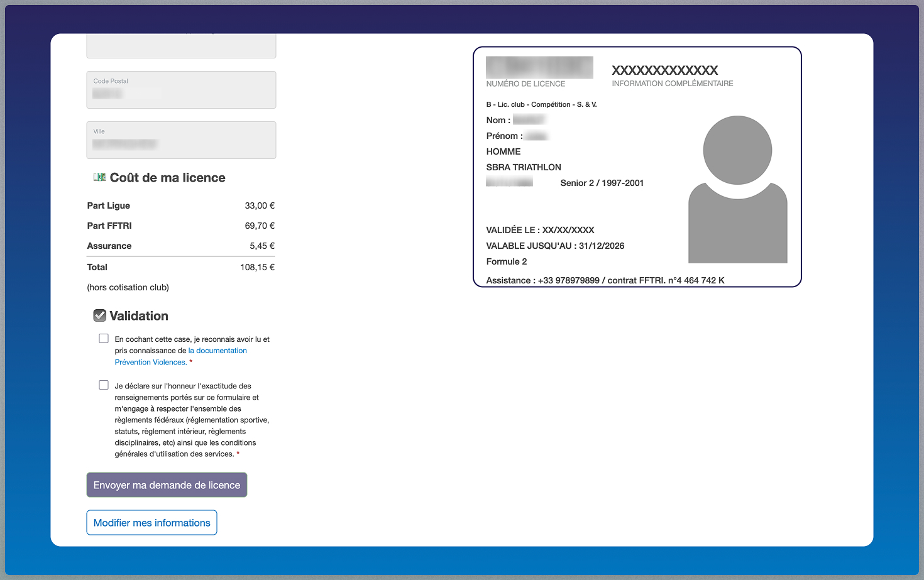Click the Total amount 108,15 €
The width and height of the screenshot is (924, 580).
[257, 267]
